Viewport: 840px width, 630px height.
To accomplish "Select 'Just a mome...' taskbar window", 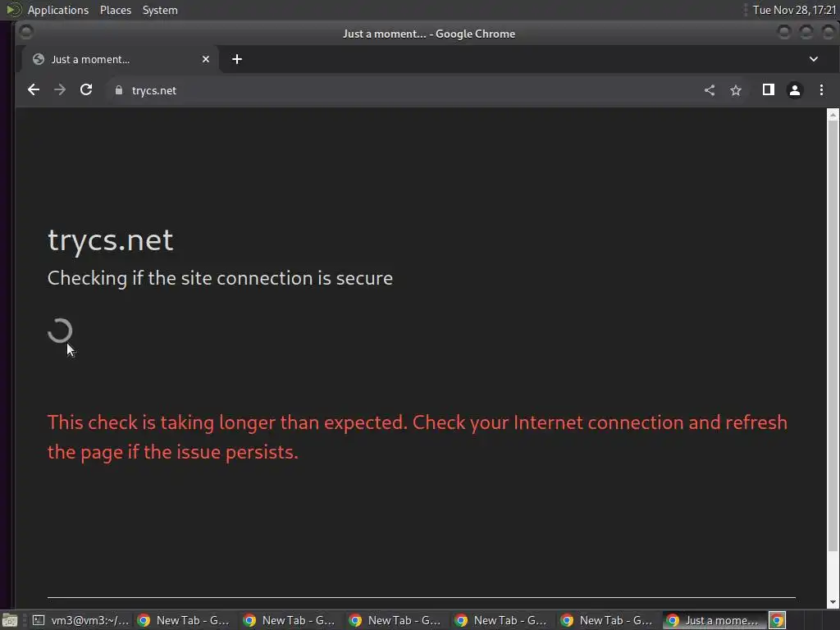I will (713, 620).
